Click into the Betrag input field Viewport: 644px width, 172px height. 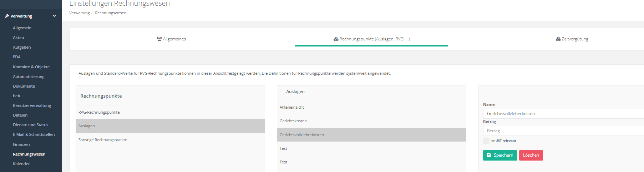tap(564, 131)
